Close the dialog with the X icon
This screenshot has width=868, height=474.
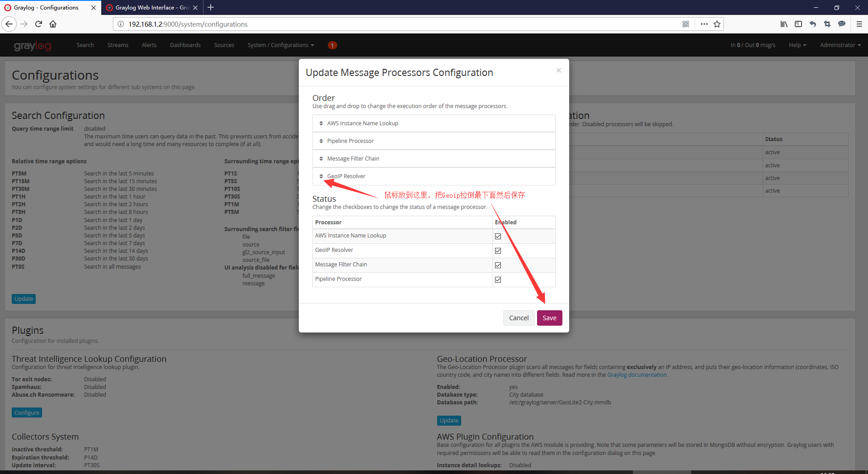(x=559, y=70)
